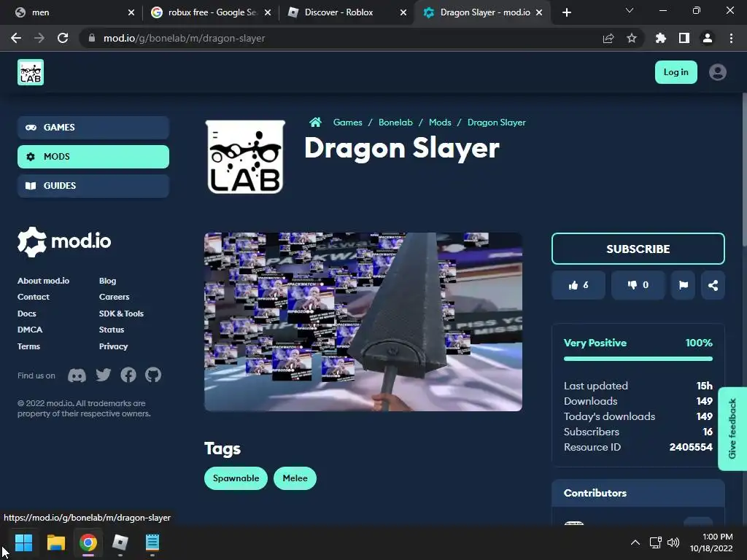This screenshot has height=560, width=747.
Task: Open clock showing 1:00 PM 10/18/2022
Action: [712, 542]
